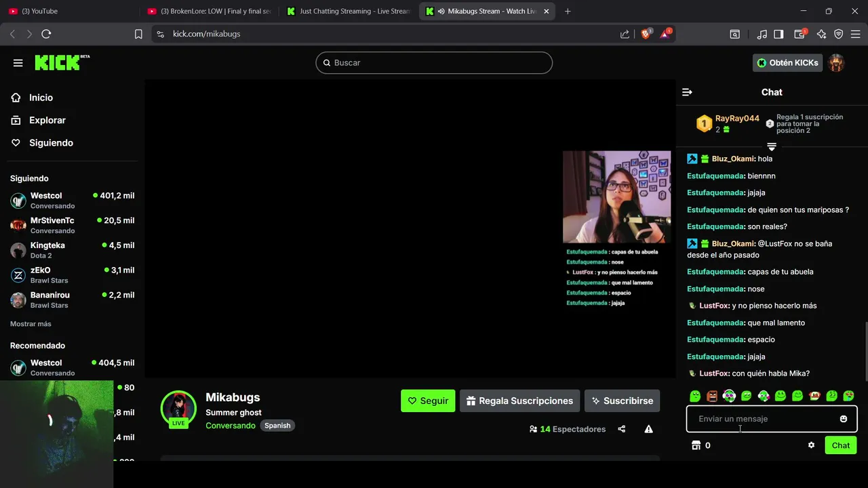
Task: Collapse the chat panel with the arrow icon
Action: pyautogui.click(x=687, y=92)
